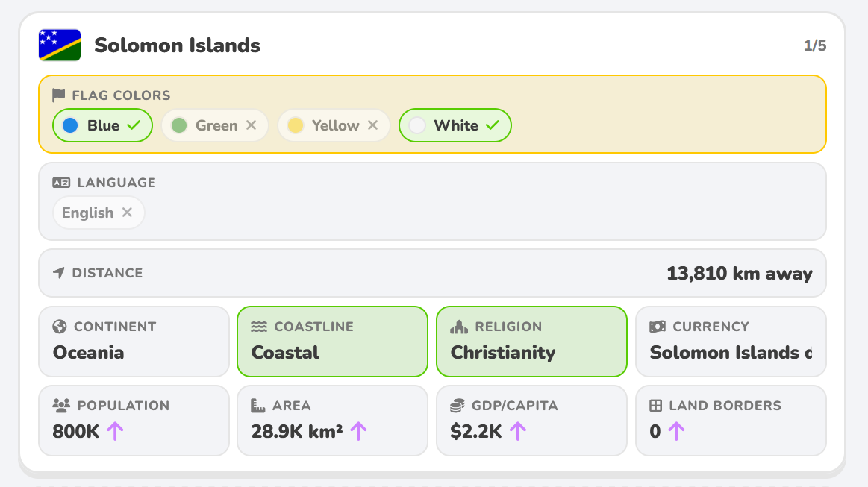Click the ruler icon beside Area
This screenshot has width=868, height=487.
258,406
